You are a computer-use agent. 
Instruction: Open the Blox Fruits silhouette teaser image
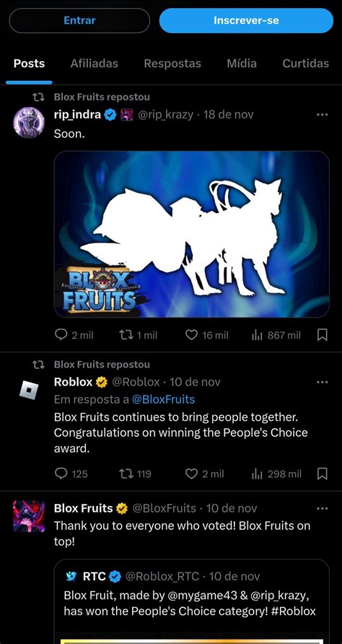tap(192, 235)
